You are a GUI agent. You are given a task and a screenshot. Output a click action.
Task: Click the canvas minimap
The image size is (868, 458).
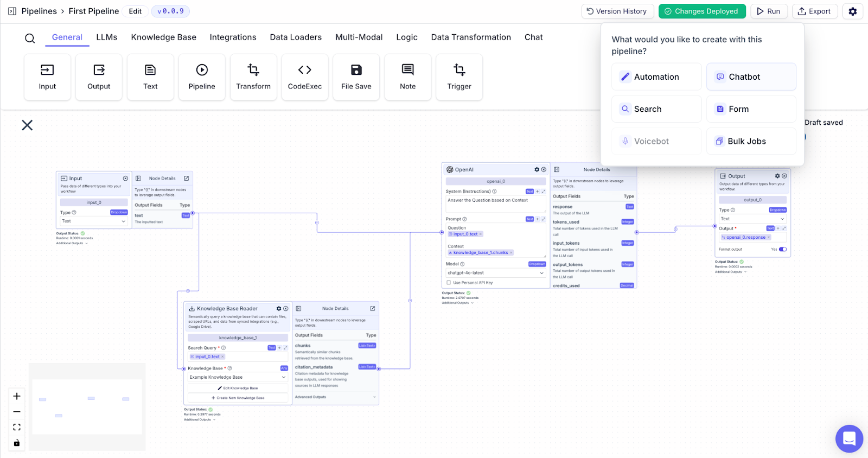(x=87, y=406)
